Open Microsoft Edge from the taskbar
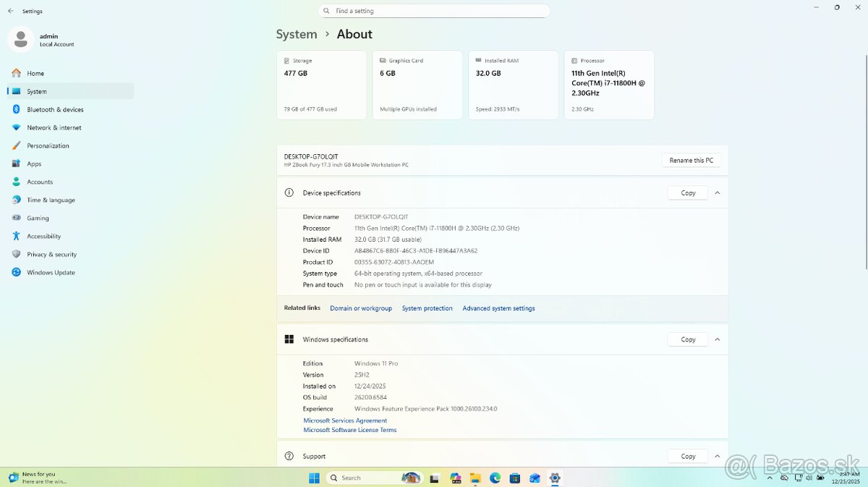This screenshot has height=487, width=868. pyautogui.click(x=495, y=478)
